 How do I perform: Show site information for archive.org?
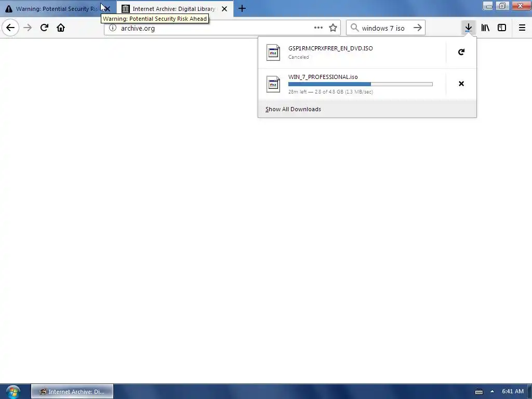click(113, 28)
